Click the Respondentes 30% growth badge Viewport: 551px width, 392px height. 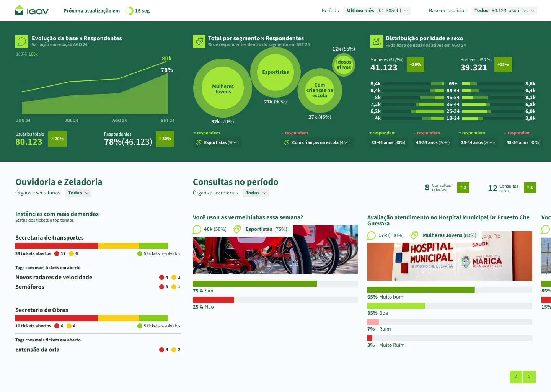coord(165,139)
